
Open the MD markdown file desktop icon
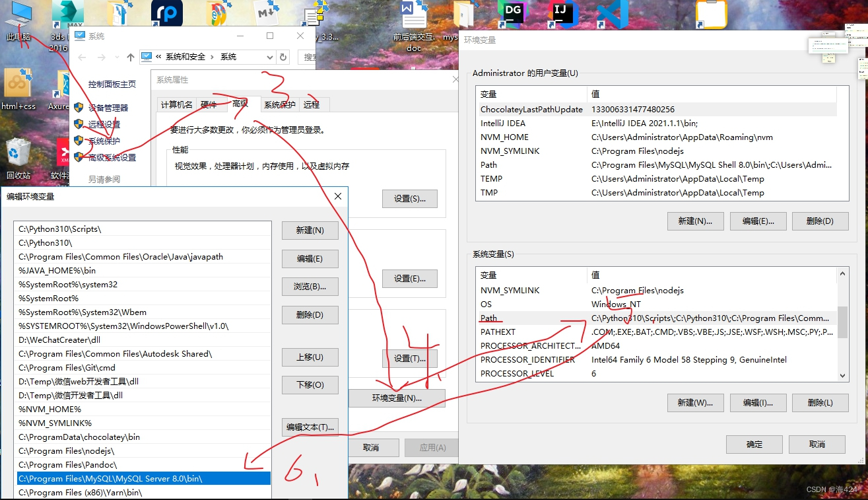tap(267, 13)
